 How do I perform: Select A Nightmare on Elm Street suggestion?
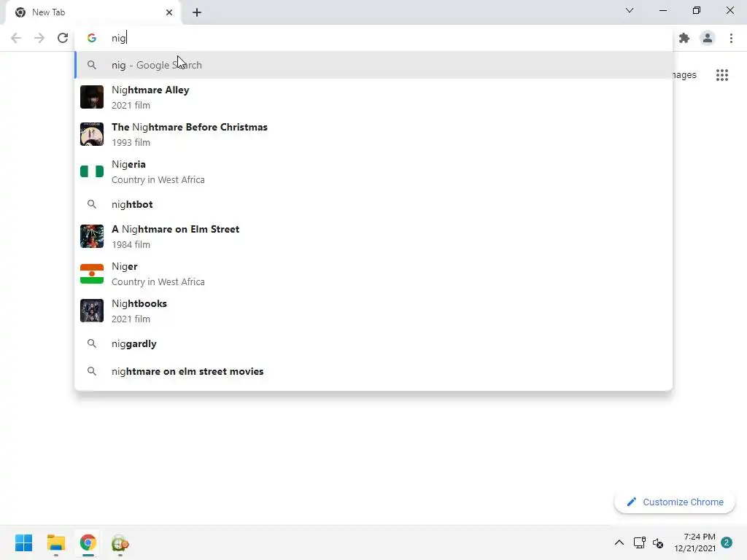pyautogui.click(x=373, y=236)
